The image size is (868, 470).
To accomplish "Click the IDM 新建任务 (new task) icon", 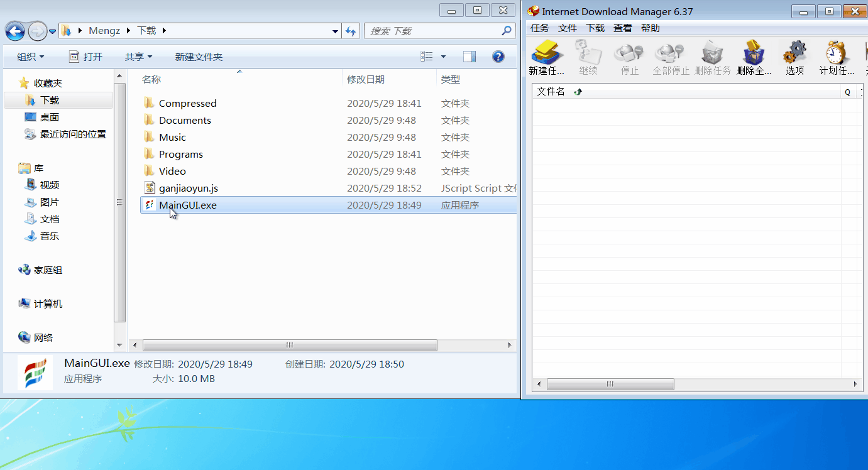I will (x=546, y=53).
